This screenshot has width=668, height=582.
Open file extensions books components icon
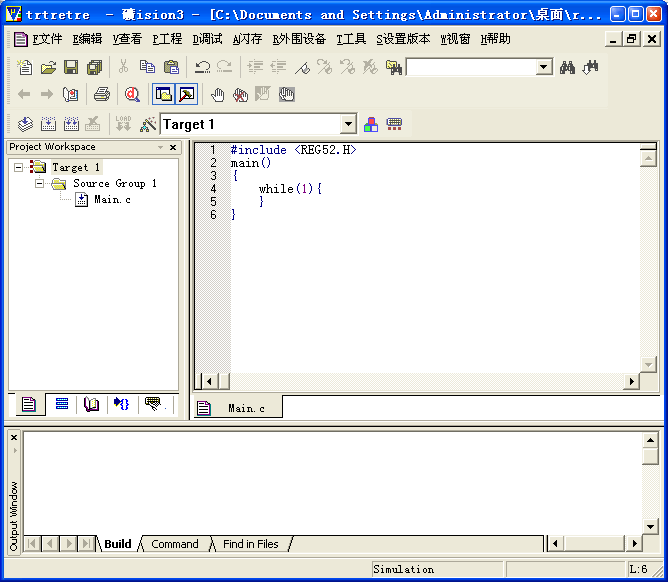371,124
